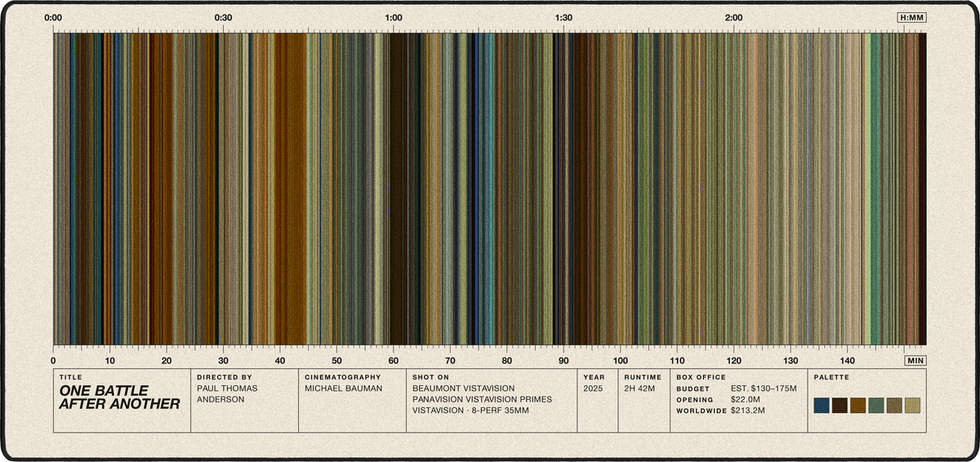Viewport: 980px width, 462px height.
Task: Select minute 0 on bottom axis
Action: click(x=53, y=360)
